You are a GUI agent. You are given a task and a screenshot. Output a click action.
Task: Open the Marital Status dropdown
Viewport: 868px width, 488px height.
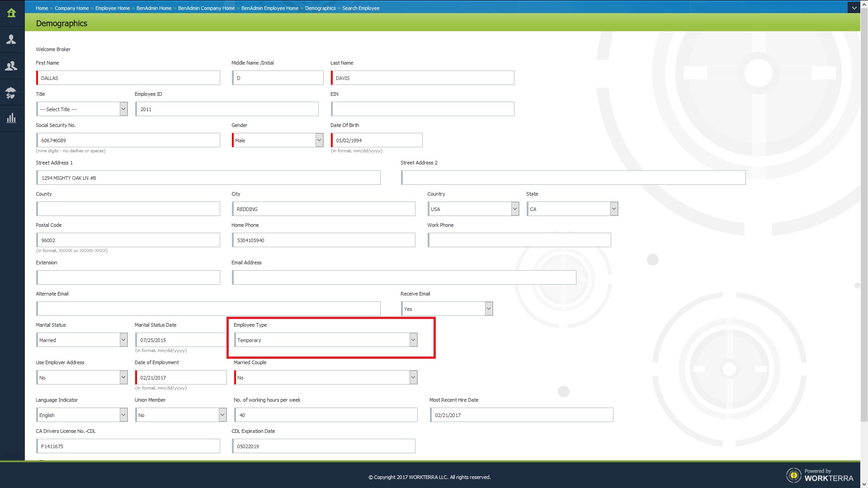point(82,340)
